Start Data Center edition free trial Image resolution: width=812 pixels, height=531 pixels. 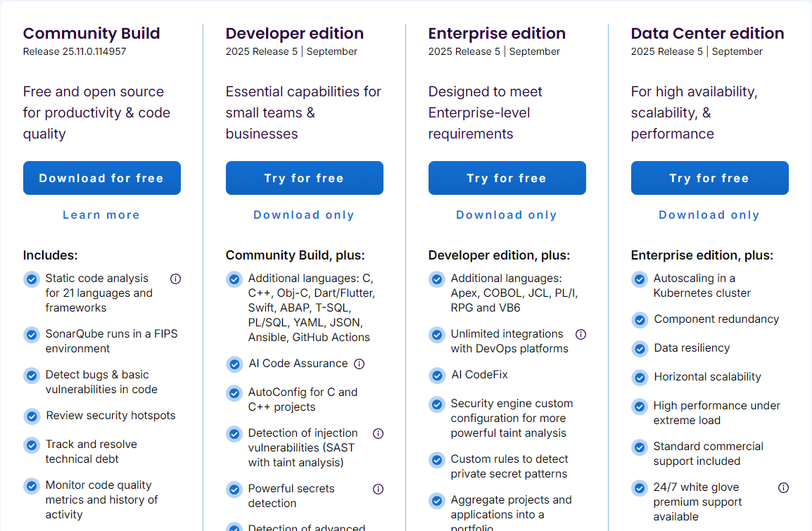tap(709, 178)
